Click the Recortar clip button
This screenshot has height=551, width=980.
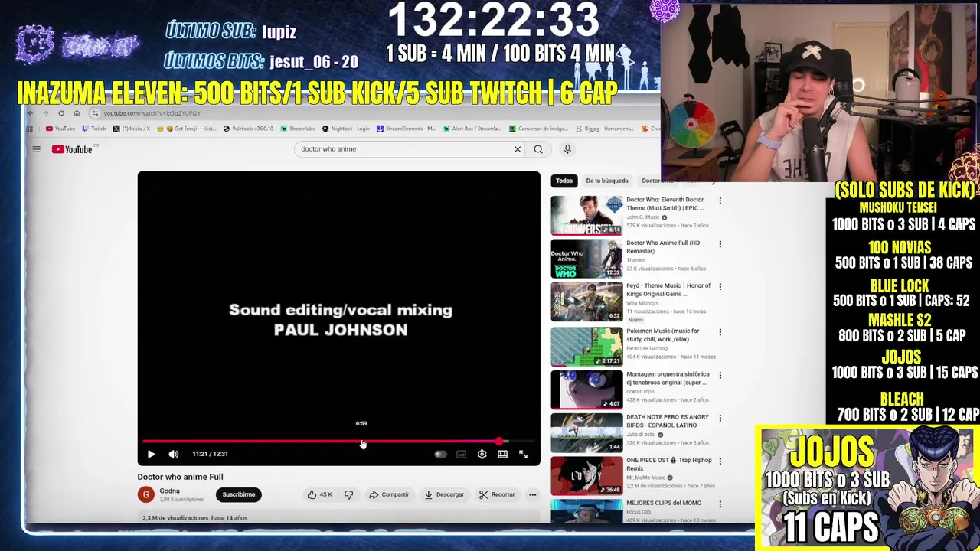(497, 494)
